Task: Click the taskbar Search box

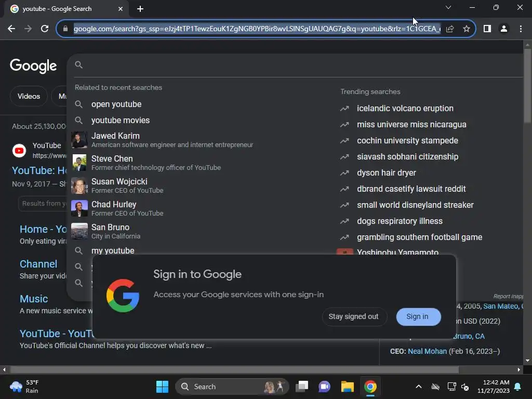Action: pos(232,387)
